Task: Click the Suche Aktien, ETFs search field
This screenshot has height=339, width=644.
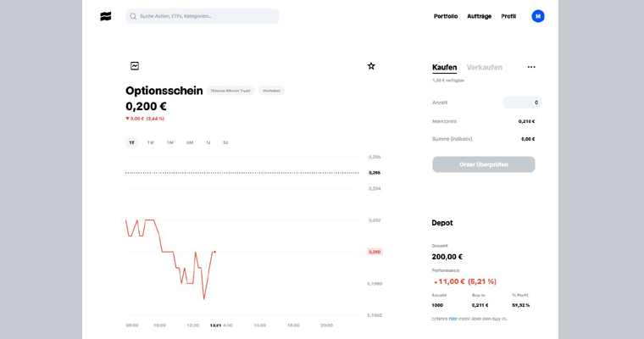Action: click(203, 16)
